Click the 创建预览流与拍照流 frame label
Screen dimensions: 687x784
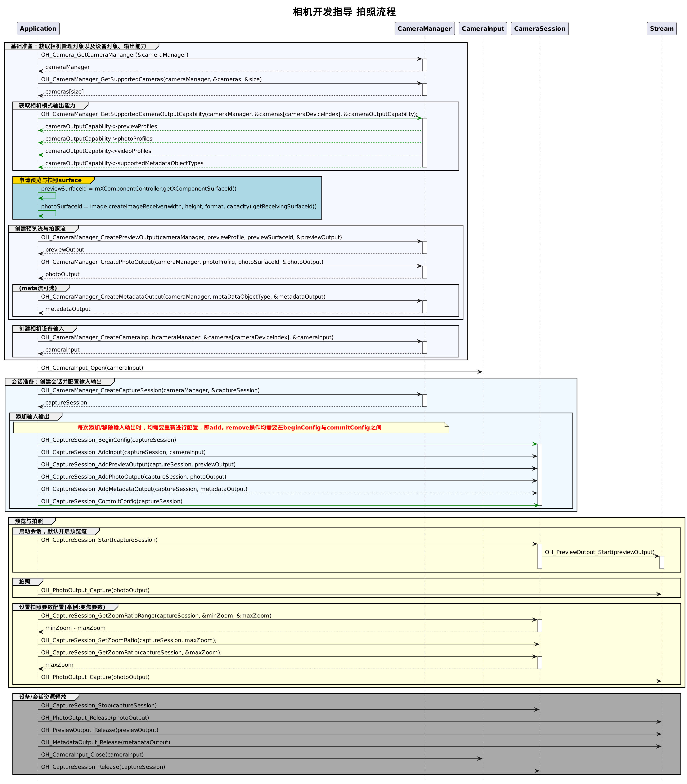[x=40, y=229]
